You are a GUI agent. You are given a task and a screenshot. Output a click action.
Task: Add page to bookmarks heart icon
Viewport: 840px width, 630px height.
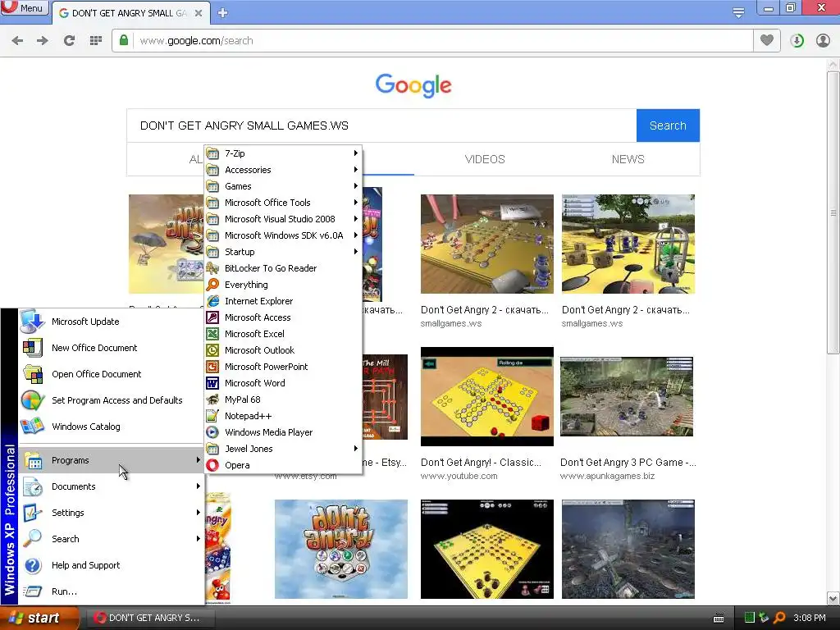pos(767,40)
